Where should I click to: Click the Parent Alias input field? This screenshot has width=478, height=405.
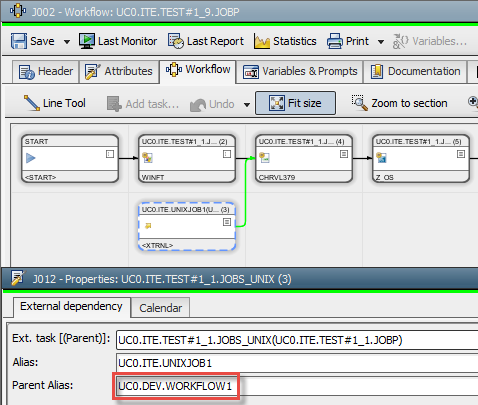[x=297, y=386]
